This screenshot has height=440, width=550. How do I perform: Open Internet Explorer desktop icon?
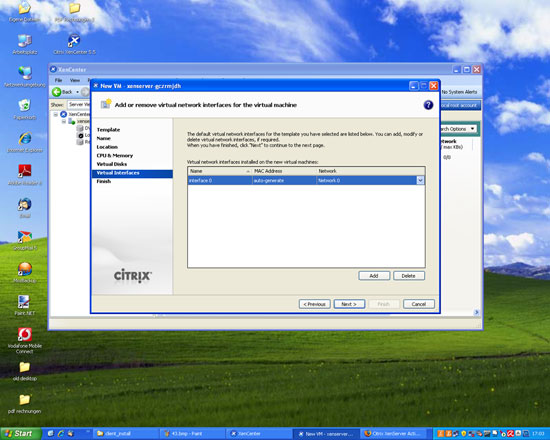coord(25,142)
